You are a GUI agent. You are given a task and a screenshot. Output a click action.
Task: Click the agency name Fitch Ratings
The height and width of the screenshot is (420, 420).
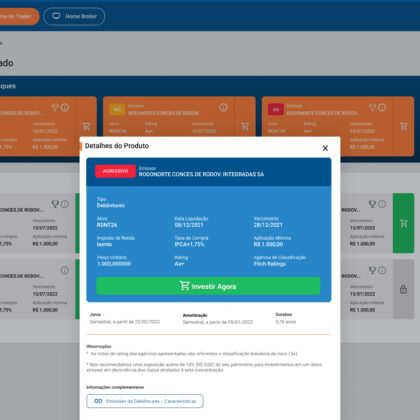[x=270, y=264]
